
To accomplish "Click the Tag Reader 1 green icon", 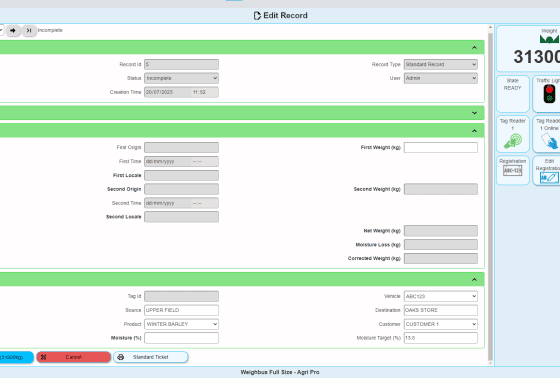I will (x=513, y=141).
